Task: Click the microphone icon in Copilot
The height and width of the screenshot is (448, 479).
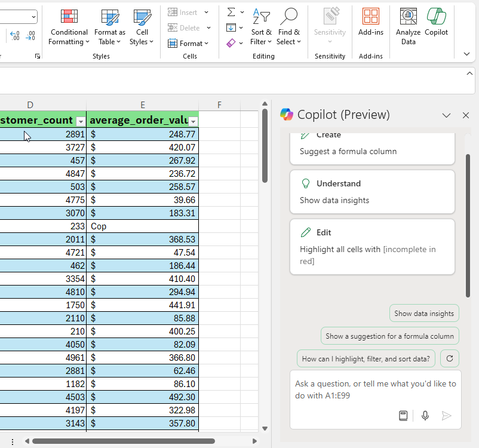Action: 425,416
